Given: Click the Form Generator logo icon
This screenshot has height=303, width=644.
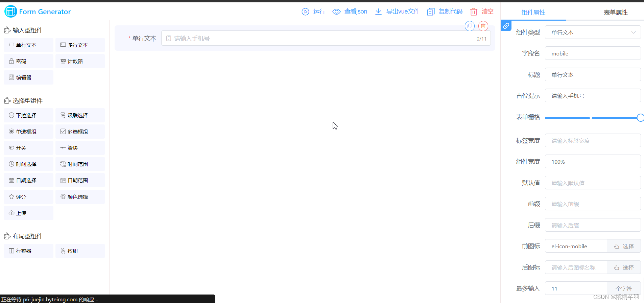Looking at the screenshot, I should pyautogui.click(x=11, y=11).
